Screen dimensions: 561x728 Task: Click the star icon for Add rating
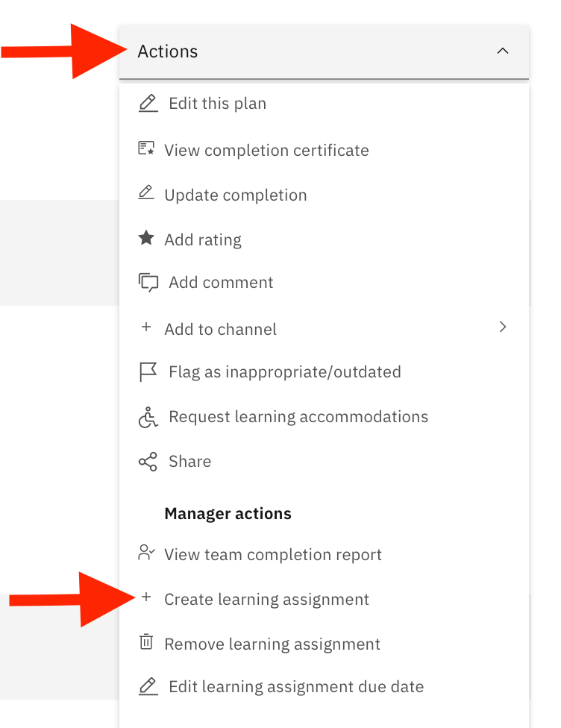tap(146, 238)
